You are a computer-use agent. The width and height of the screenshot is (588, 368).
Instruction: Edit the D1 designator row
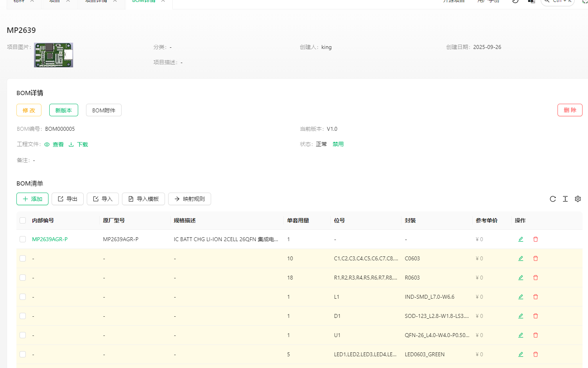tap(520, 316)
